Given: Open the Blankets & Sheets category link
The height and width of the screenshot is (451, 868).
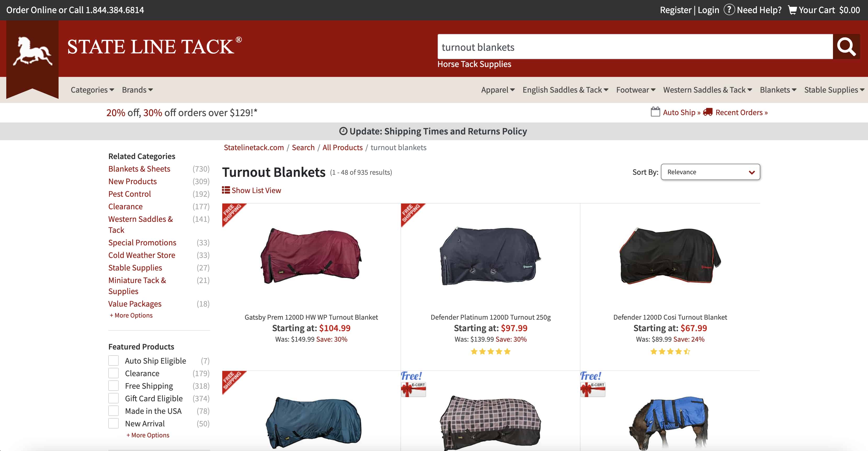Looking at the screenshot, I should pyautogui.click(x=139, y=169).
